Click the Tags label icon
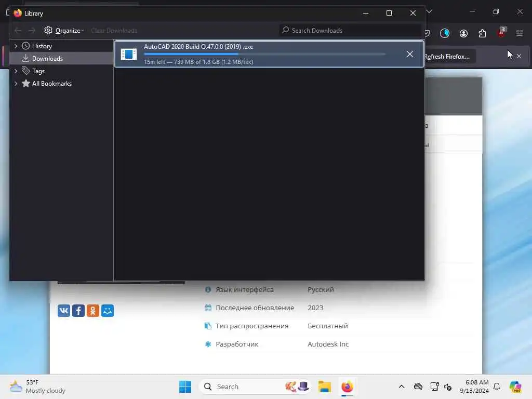The height and width of the screenshot is (399, 532). pyautogui.click(x=25, y=71)
